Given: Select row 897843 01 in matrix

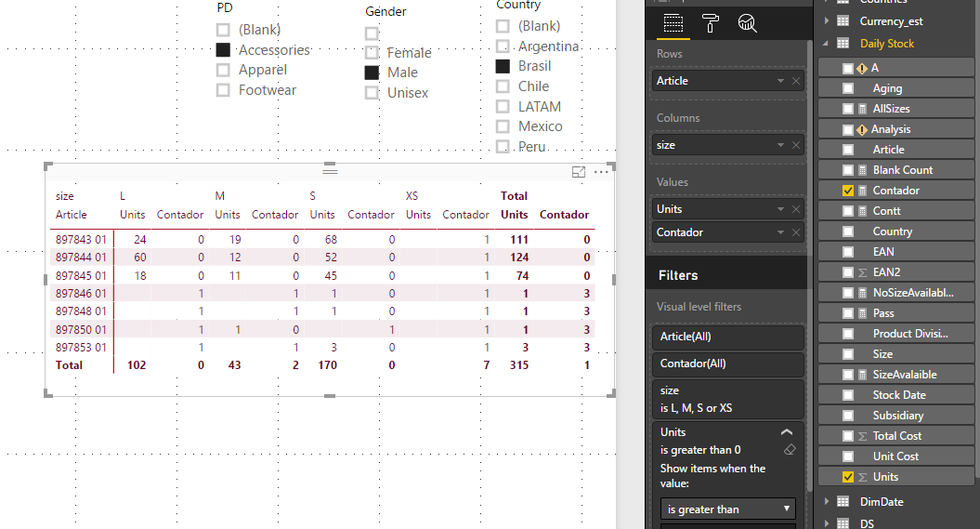Looking at the screenshot, I should coord(81,240).
